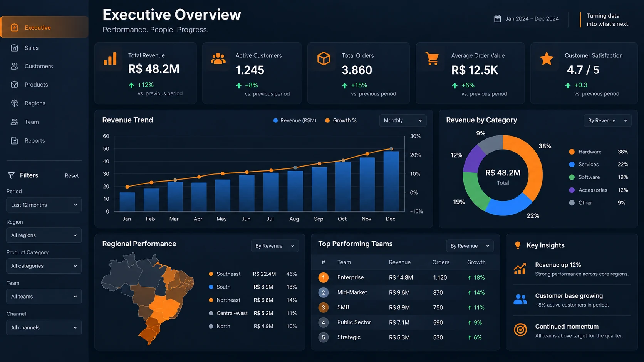Sort teams table by Growth column header
This screenshot has width=644, height=362.
coord(476,262)
